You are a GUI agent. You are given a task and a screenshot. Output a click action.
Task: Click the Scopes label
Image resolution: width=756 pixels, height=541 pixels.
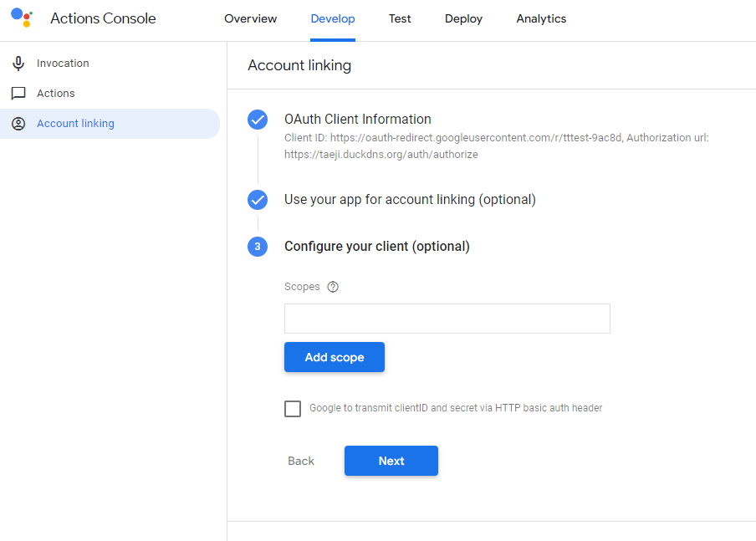tap(302, 287)
